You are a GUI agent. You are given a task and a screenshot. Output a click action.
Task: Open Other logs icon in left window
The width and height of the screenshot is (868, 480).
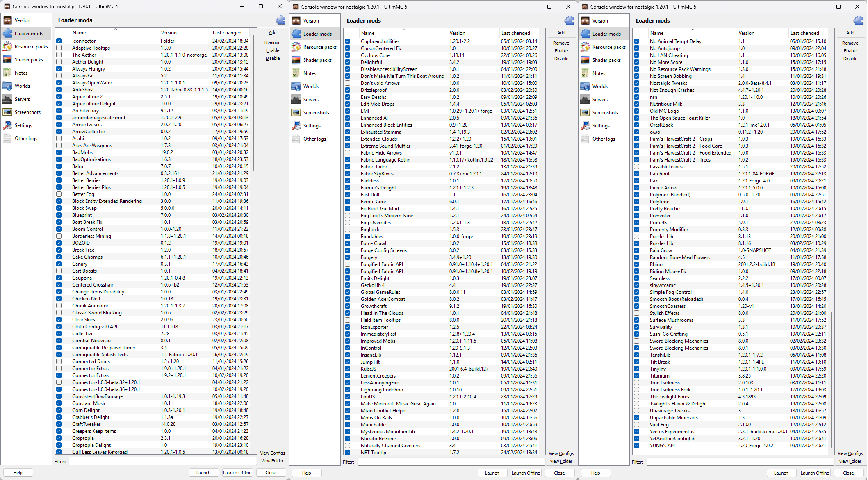(7, 139)
